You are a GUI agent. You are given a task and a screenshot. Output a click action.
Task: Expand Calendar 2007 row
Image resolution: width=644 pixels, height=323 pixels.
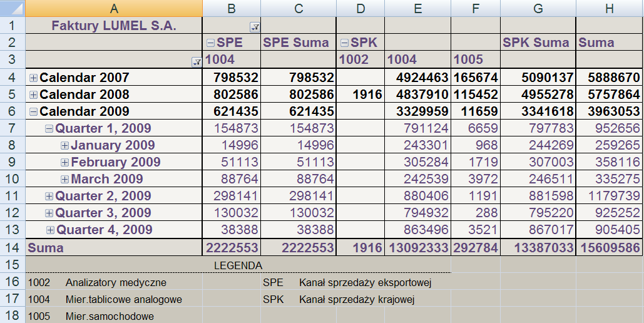(33, 78)
